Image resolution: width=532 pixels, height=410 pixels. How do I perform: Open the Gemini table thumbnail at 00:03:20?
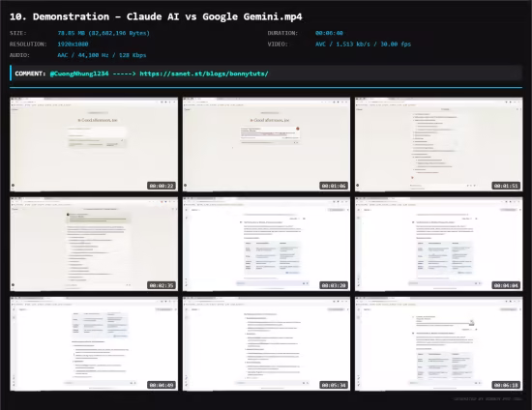(266, 245)
